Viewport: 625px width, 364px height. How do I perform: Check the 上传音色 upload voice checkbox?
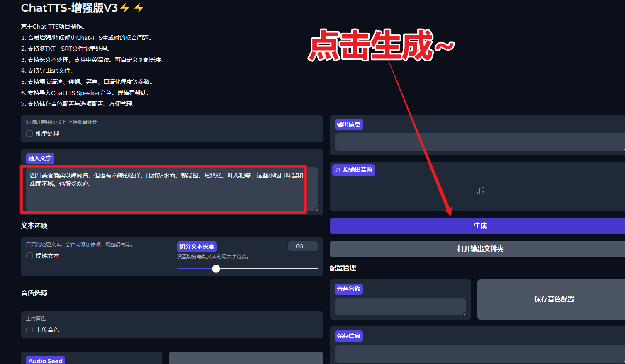29,330
